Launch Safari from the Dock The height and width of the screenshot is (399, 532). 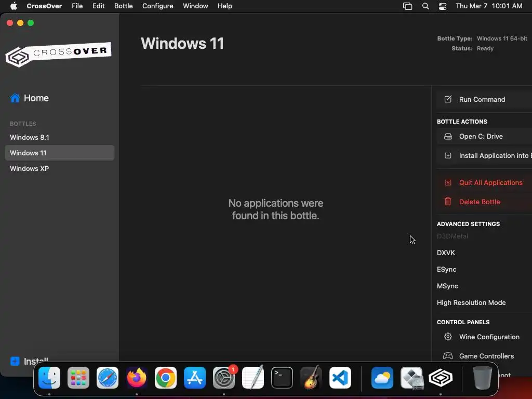(x=108, y=378)
